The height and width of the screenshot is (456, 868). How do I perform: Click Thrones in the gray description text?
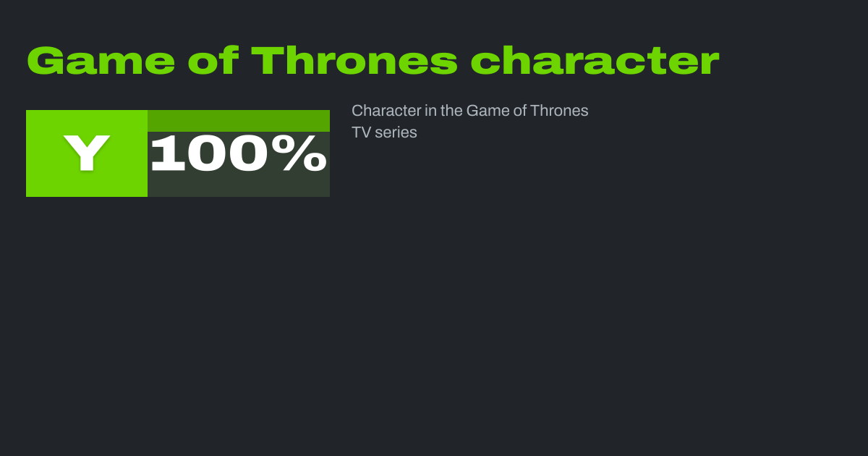click(559, 111)
